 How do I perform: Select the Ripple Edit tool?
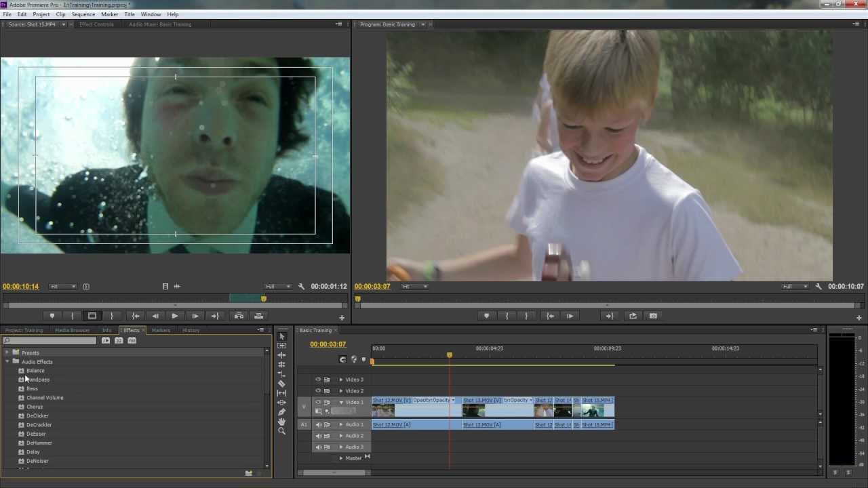[282, 355]
